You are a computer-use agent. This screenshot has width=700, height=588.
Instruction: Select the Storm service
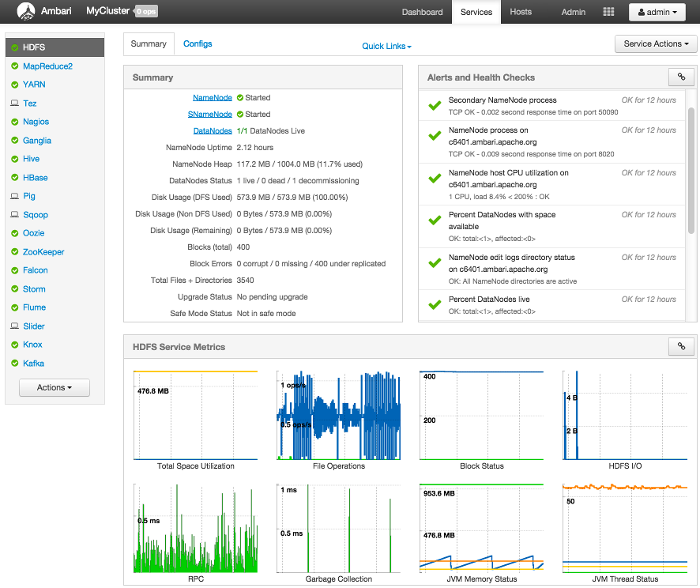[x=34, y=289]
